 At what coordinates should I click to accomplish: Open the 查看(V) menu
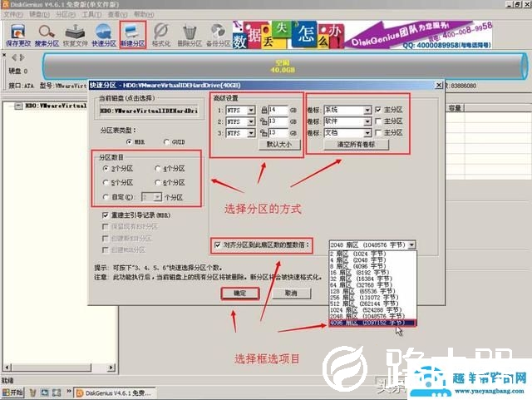coord(117,15)
